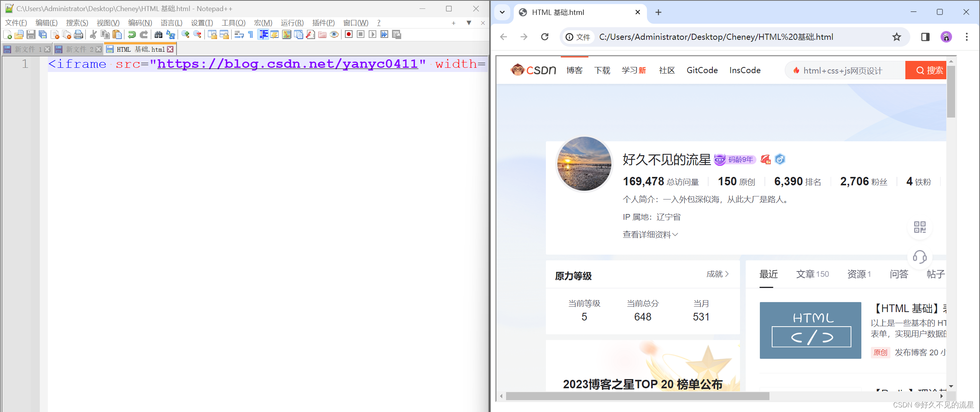Save current recorded macro icon
The height and width of the screenshot is (412, 980).
point(397,34)
